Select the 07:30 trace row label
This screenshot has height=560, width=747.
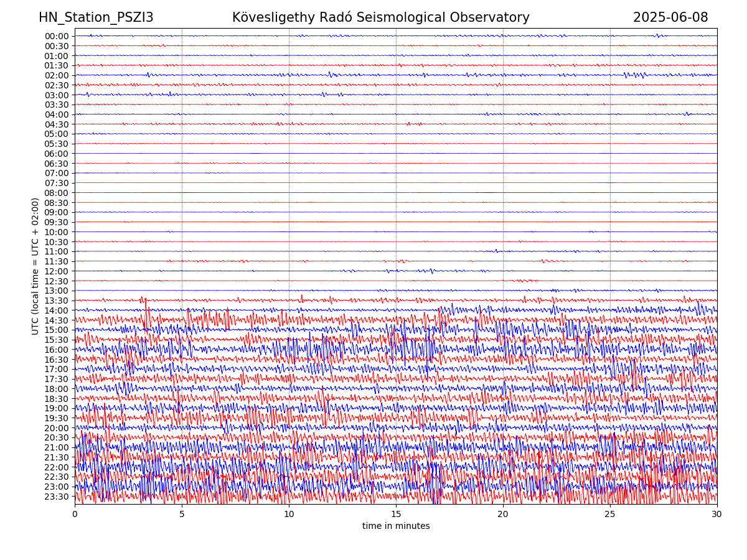click(57, 183)
